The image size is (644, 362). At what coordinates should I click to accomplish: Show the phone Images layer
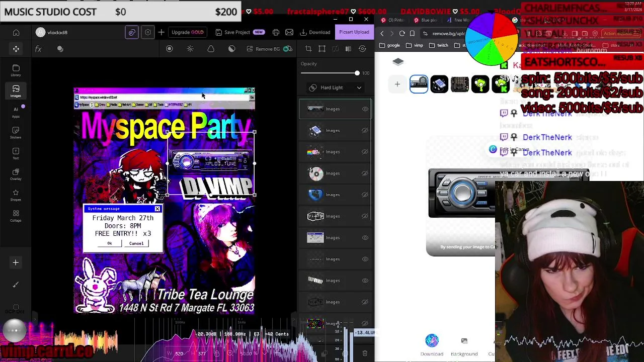pyautogui.click(x=365, y=130)
